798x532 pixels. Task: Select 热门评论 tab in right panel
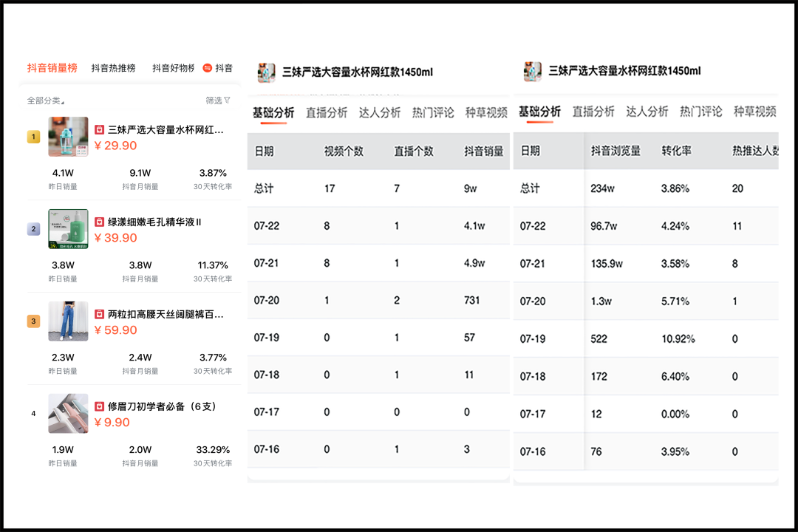(701, 112)
